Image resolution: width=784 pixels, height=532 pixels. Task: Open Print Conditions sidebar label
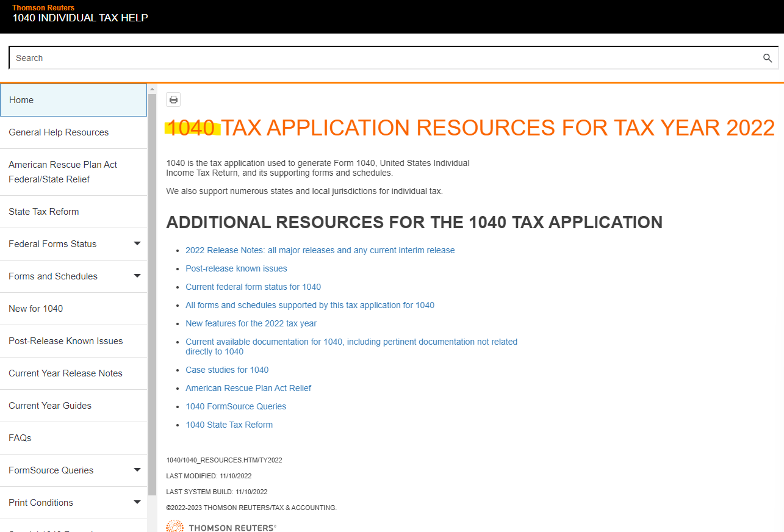coord(41,503)
